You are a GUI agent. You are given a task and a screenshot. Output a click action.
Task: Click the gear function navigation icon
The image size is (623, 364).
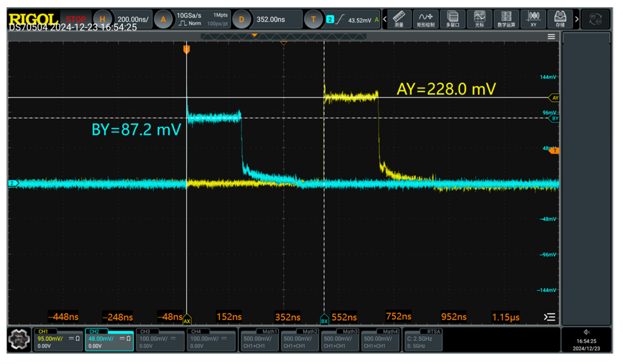(19, 339)
